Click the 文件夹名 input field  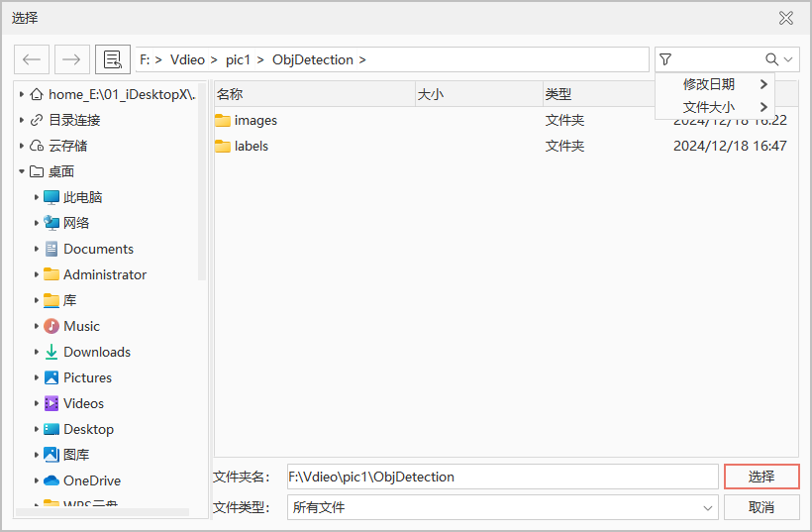pyautogui.click(x=501, y=477)
